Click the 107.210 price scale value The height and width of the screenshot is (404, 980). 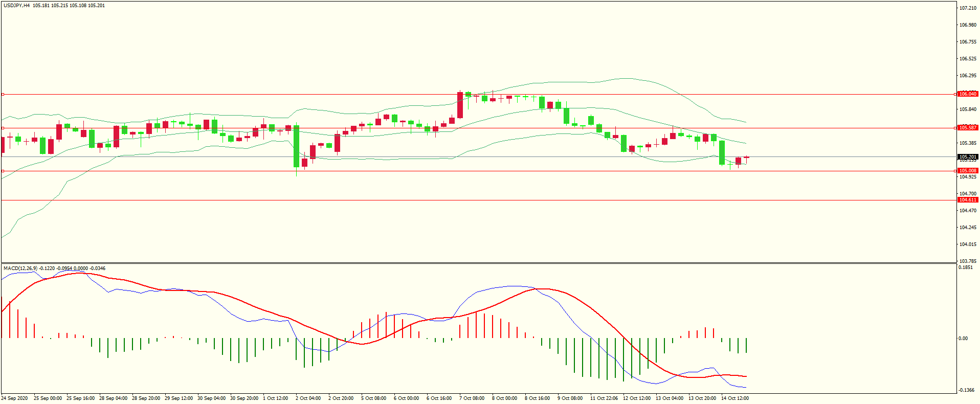[967, 8]
